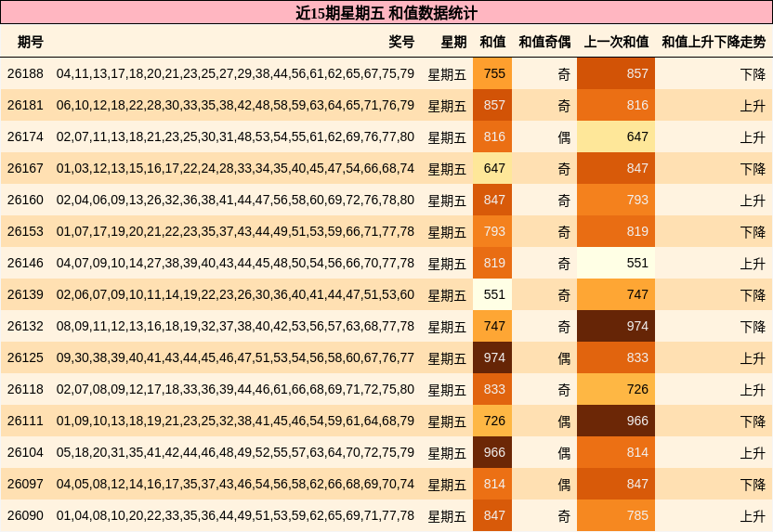The image size is (773, 532).
Task: Select issue number 26167
Action: 26,168
